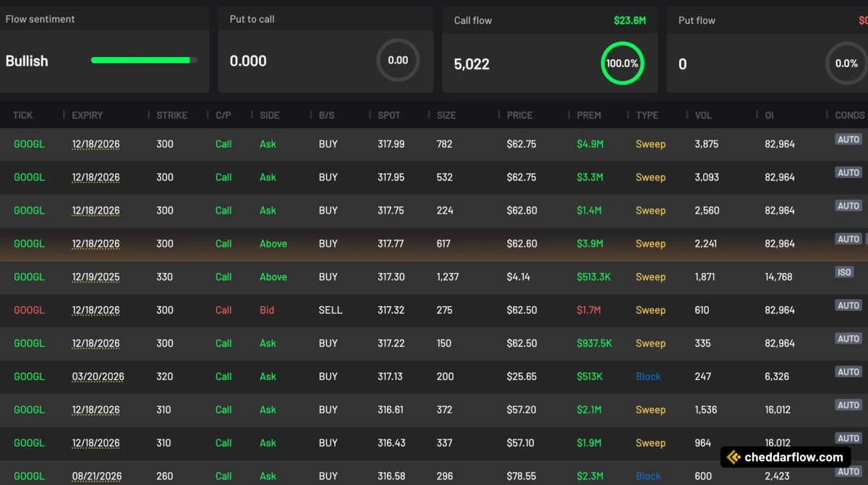Click the Bullish sentiment progress bar

coord(144,60)
